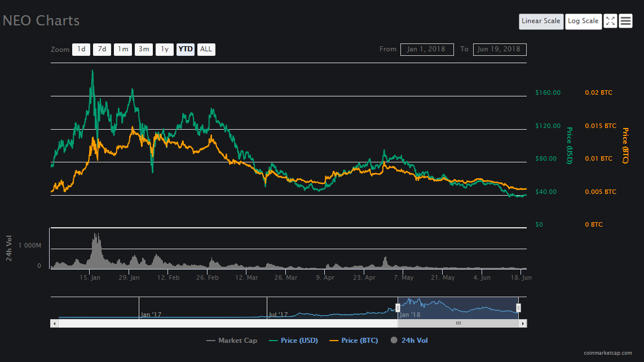The height and width of the screenshot is (362, 644).
Task: Click the $80.00 price axis label
Action: point(546,158)
